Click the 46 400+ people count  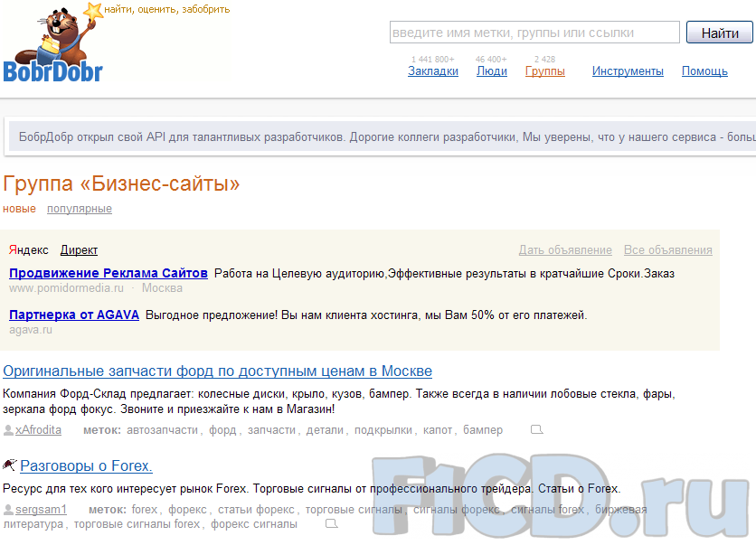(491, 60)
